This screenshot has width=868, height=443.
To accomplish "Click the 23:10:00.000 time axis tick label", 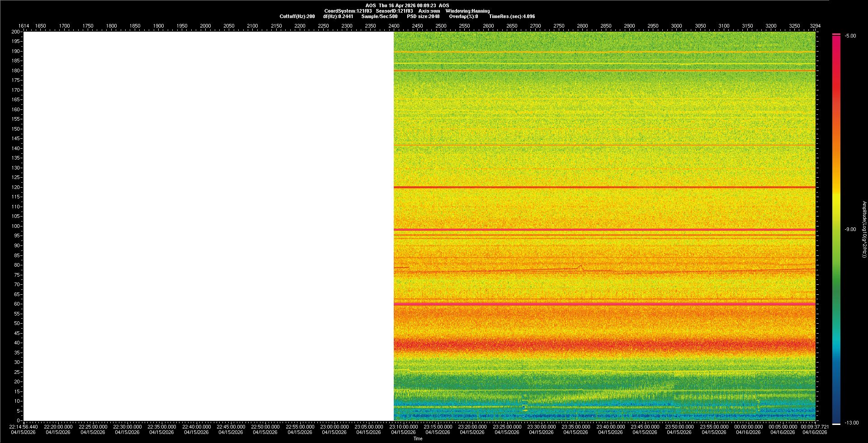I will (x=403, y=427).
